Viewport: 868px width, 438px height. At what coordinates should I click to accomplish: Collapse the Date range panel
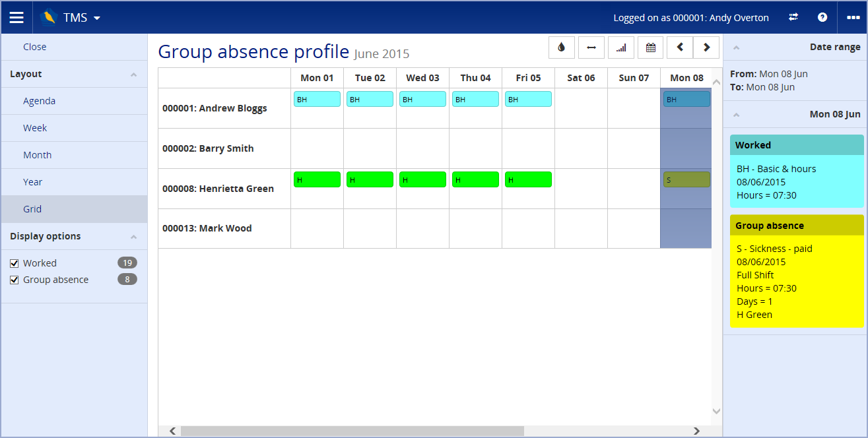point(737,47)
